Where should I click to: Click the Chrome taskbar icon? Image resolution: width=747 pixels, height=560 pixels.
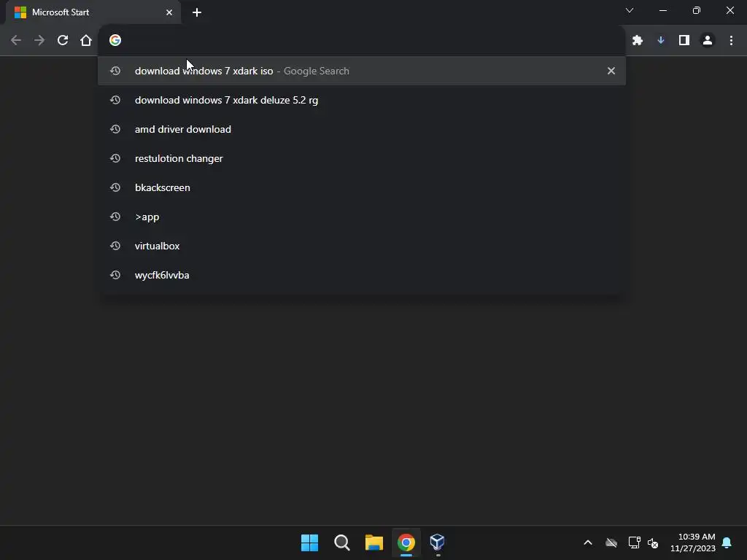pyautogui.click(x=406, y=542)
